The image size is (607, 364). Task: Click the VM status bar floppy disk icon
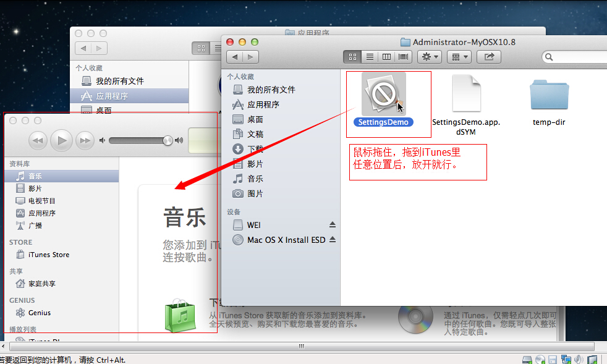[553, 360]
